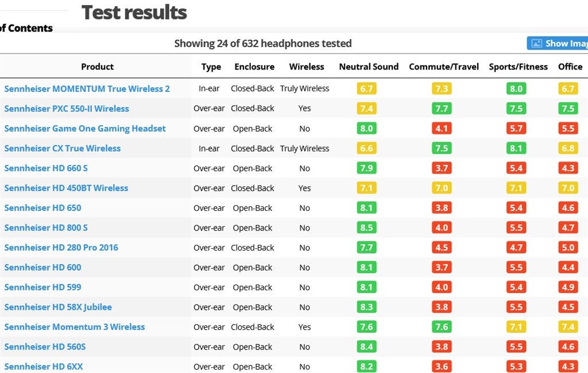This screenshot has height=373, width=588.
Task: Click 7.5 Office score for PXC 550-II Wireless
Action: coord(568,109)
